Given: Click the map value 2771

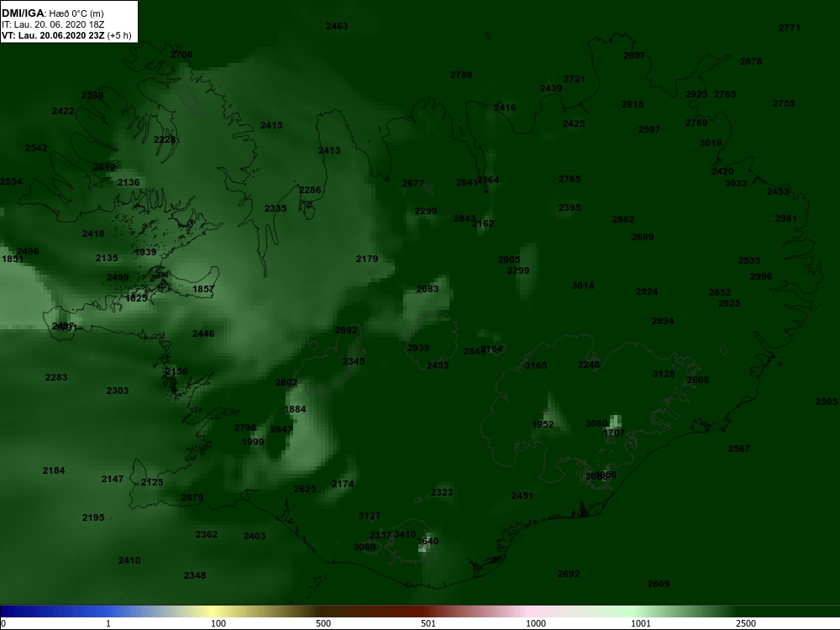Looking at the screenshot, I should 789,28.
